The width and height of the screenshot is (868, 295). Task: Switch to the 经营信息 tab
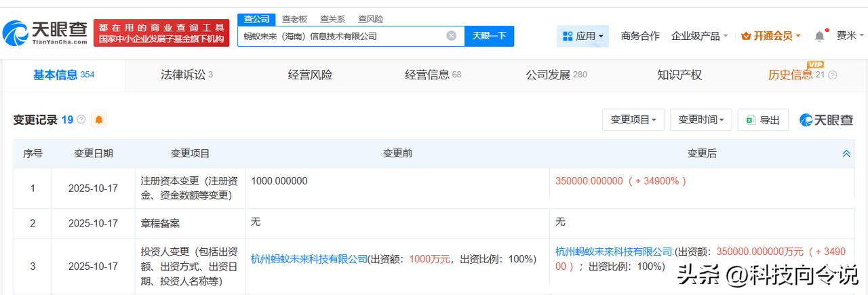[433, 75]
